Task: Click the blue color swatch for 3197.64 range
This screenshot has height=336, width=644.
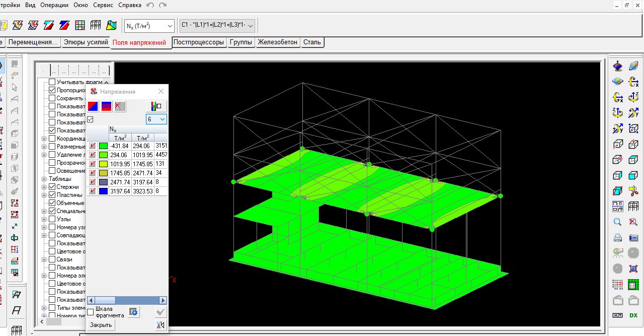Action: pyautogui.click(x=103, y=191)
